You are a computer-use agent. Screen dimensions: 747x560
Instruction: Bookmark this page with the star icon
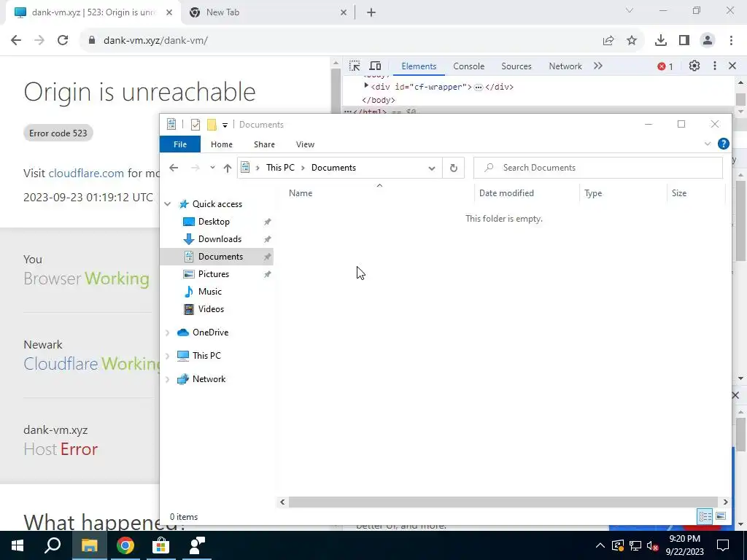click(x=632, y=41)
